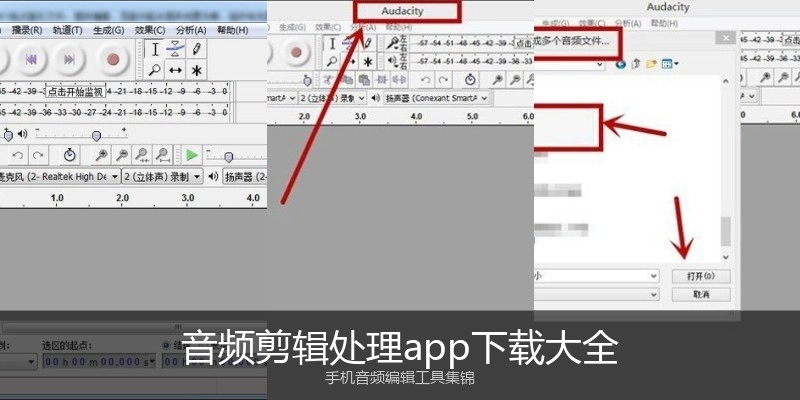
Task: Open 生成(G) menu in left Audacity window
Action: (x=109, y=30)
